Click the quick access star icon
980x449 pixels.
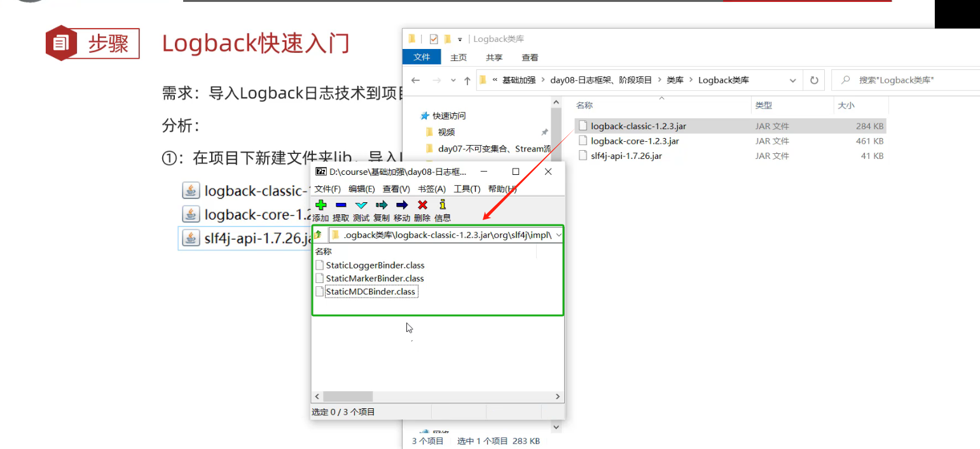(x=425, y=116)
